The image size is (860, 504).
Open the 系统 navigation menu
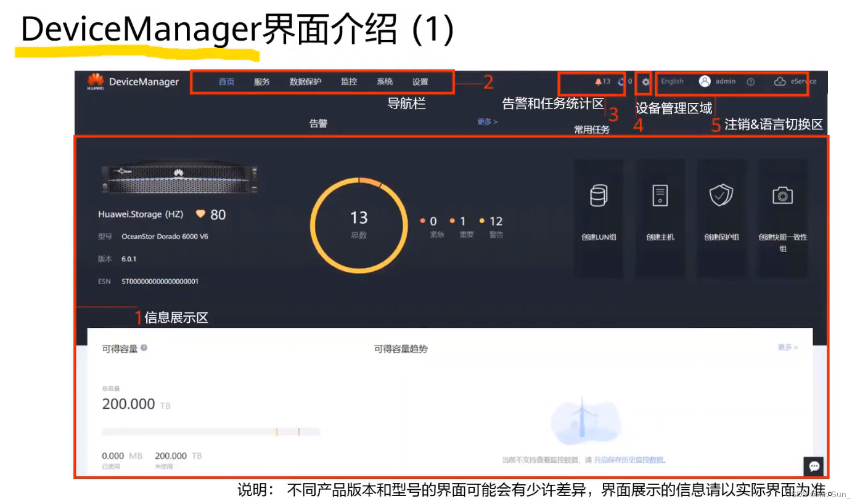[x=385, y=82]
